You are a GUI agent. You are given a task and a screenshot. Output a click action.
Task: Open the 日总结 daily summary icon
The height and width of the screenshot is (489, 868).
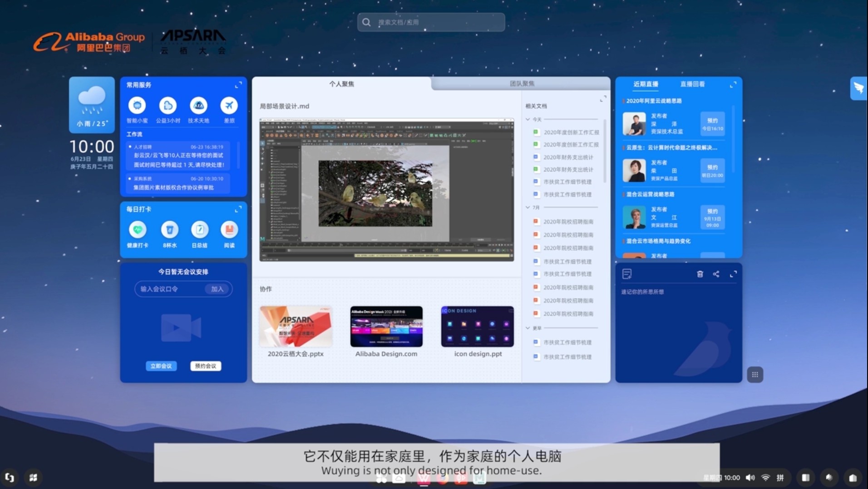(x=199, y=230)
